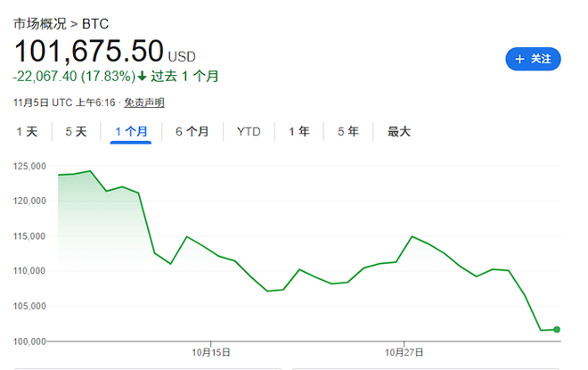
Task: Click the green endpoint dot on chart
Action: 557,330
